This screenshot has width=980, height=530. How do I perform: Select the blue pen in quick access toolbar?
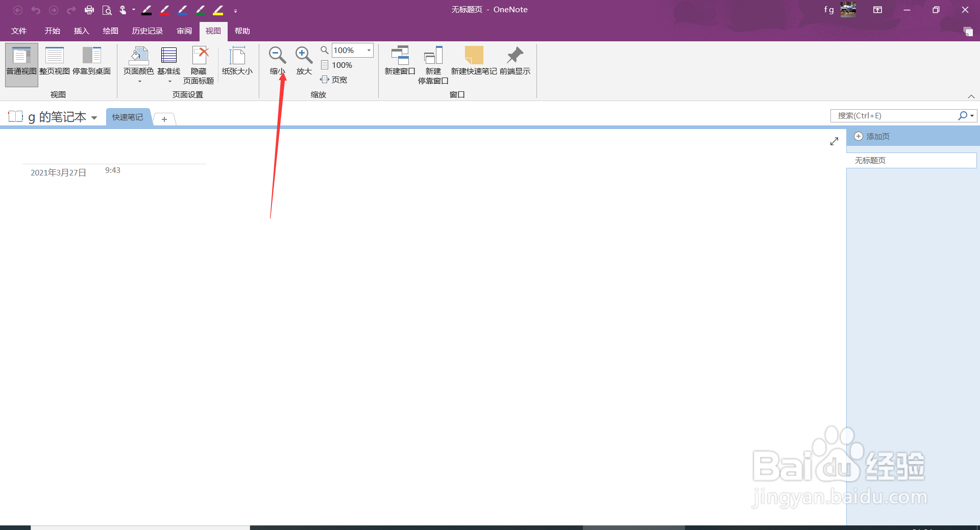click(x=183, y=10)
